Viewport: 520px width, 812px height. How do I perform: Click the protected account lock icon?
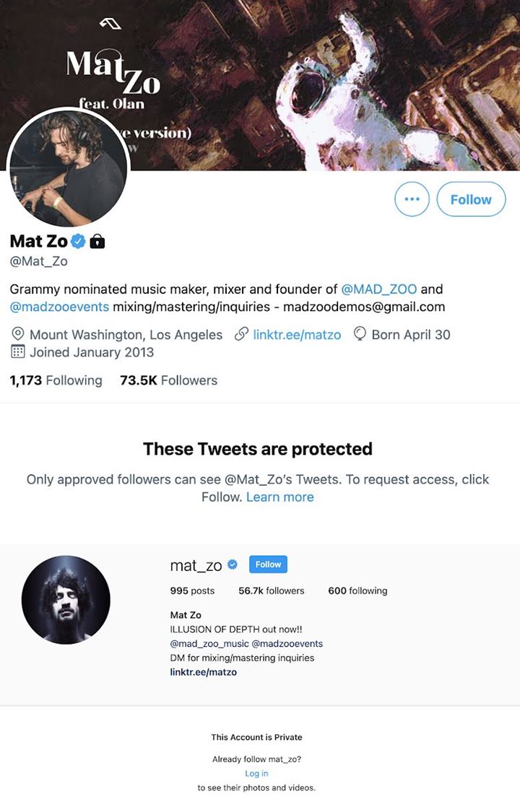[95, 243]
